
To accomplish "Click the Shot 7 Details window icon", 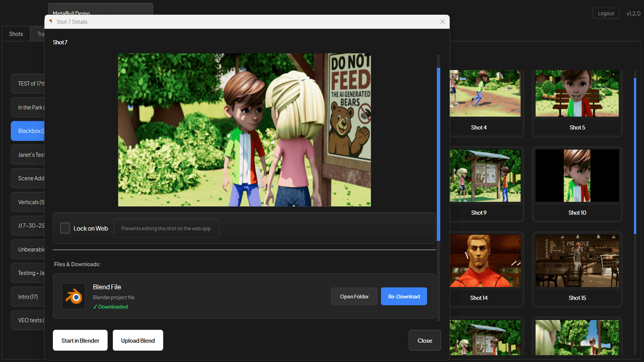I will pyautogui.click(x=51, y=21).
